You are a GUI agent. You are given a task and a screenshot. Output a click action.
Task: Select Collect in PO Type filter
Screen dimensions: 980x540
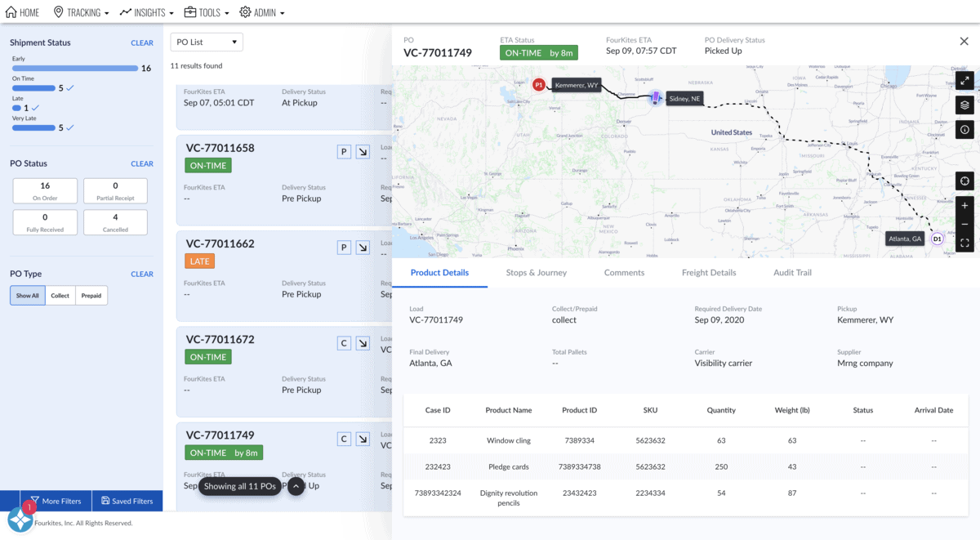(59, 295)
